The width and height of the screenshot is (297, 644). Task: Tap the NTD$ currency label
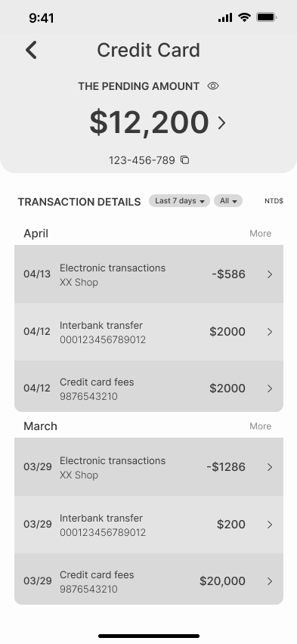[274, 201]
